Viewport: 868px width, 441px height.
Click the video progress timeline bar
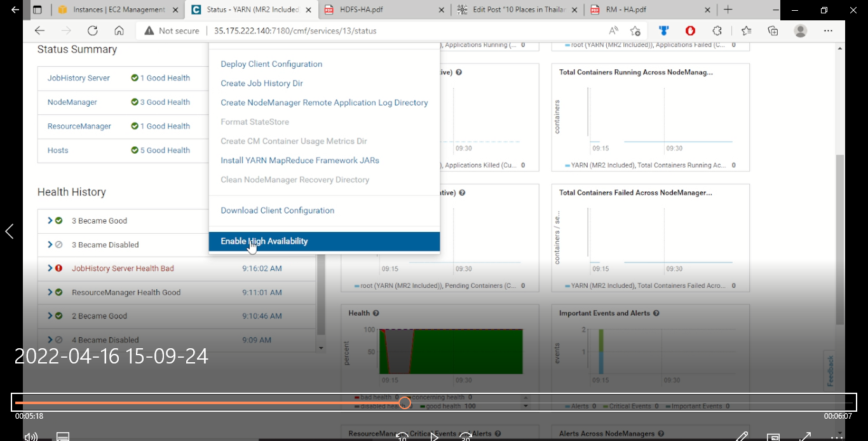click(x=434, y=403)
